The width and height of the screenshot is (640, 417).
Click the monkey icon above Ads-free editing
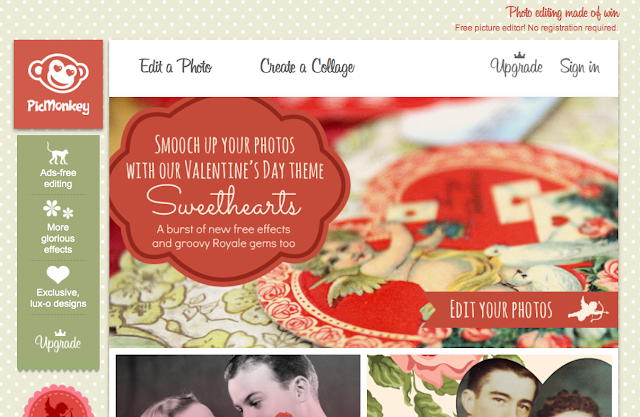(57, 153)
